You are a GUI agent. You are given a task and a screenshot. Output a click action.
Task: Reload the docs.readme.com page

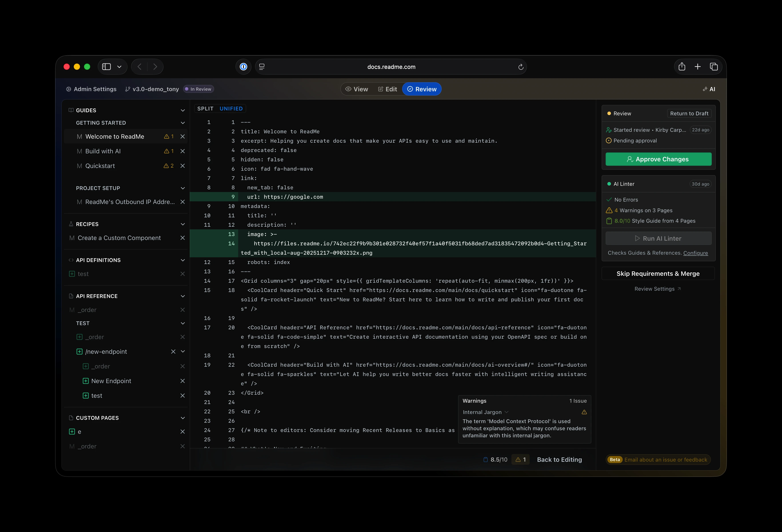click(521, 67)
